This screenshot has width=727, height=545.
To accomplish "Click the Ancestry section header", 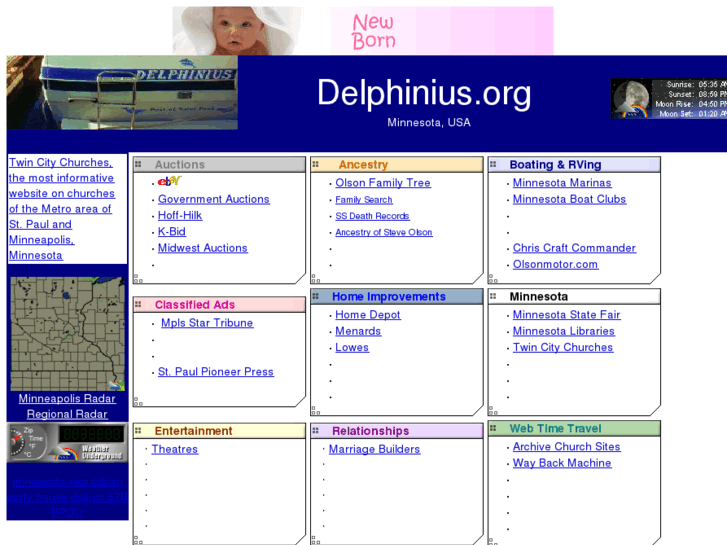I will [397, 164].
